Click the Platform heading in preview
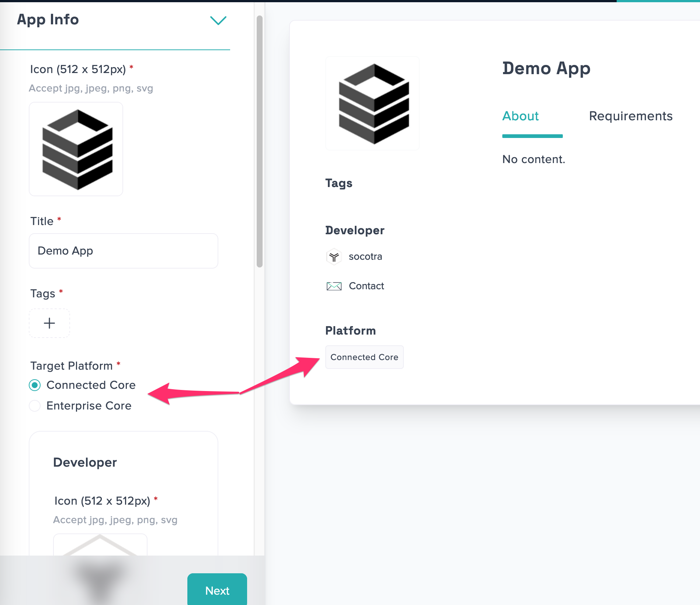Screen dimensions: 700x605 pyautogui.click(x=350, y=331)
